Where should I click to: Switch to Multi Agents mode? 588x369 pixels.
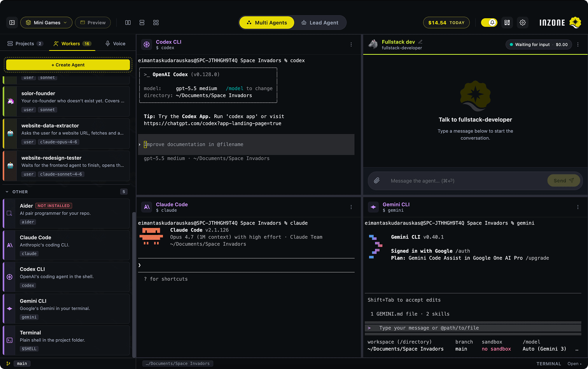coord(267,23)
